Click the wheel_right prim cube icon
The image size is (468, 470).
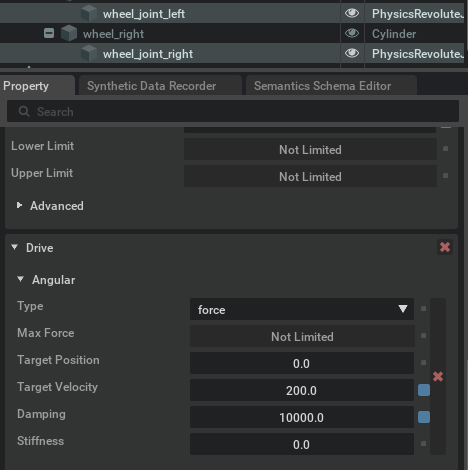[x=69, y=33]
